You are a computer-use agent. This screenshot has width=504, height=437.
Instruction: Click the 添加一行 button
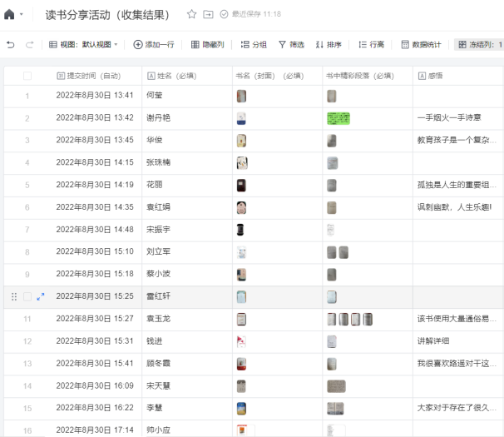coord(153,44)
